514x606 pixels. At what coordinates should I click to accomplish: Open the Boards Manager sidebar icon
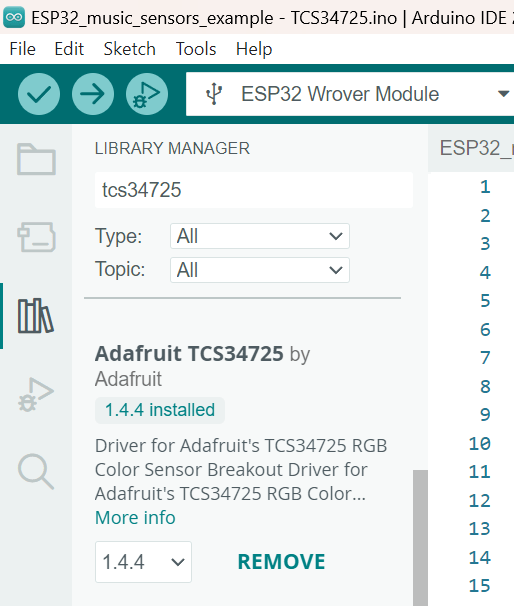coord(36,237)
